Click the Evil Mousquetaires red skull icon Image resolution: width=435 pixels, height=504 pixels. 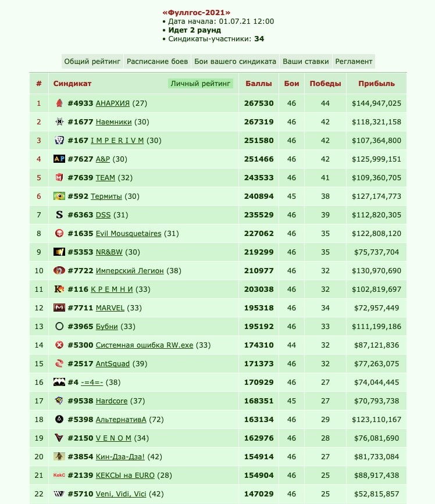[x=59, y=233]
